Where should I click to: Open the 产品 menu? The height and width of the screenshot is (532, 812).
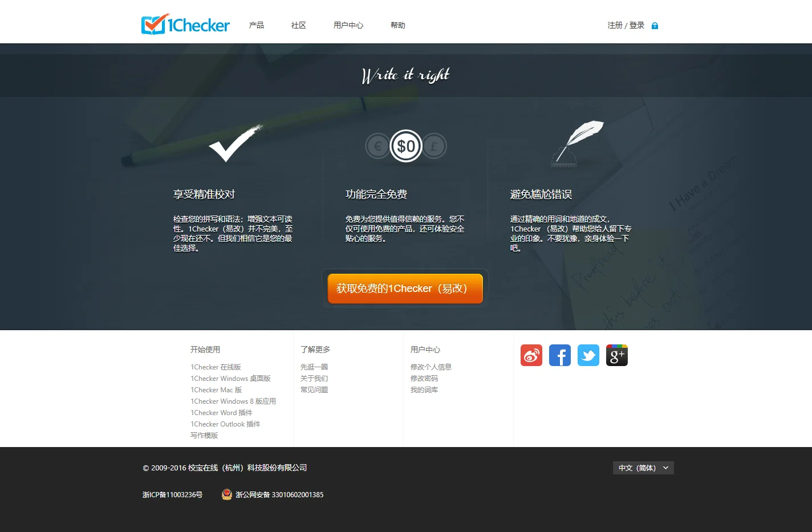tap(257, 25)
